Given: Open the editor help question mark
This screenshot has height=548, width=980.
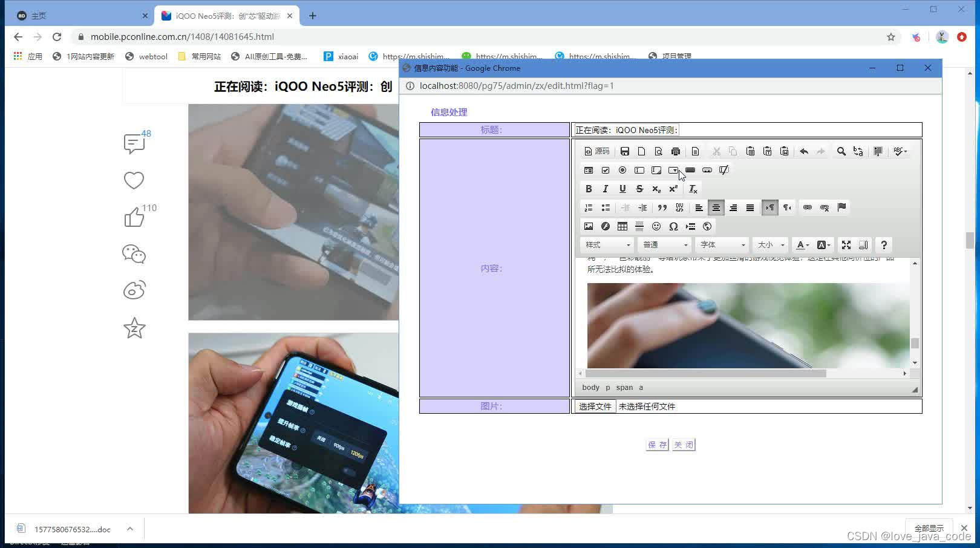Looking at the screenshot, I should [x=884, y=245].
